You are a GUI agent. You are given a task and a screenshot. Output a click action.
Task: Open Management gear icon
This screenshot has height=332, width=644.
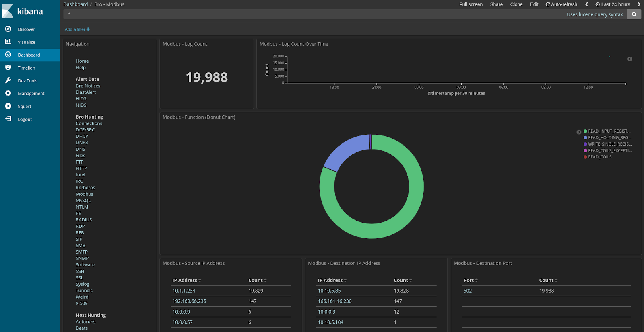coord(8,93)
